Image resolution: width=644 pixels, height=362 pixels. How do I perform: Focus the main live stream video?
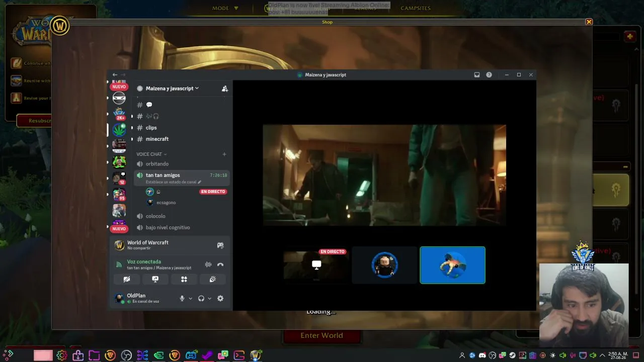click(384, 175)
